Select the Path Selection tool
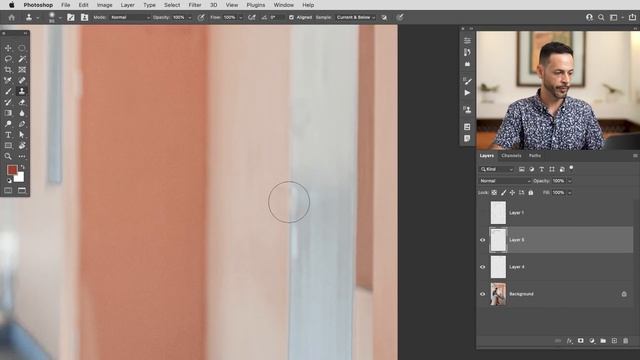 coord(22,135)
